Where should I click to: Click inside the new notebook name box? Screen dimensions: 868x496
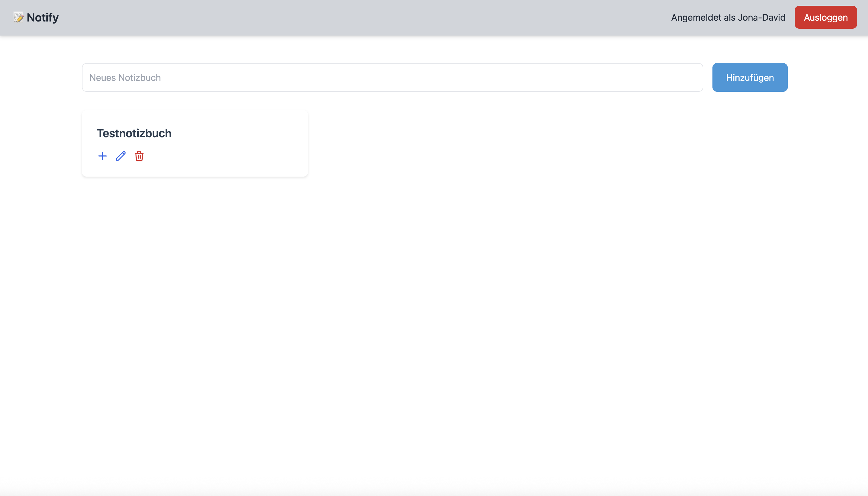pyautogui.click(x=392, y=77)
